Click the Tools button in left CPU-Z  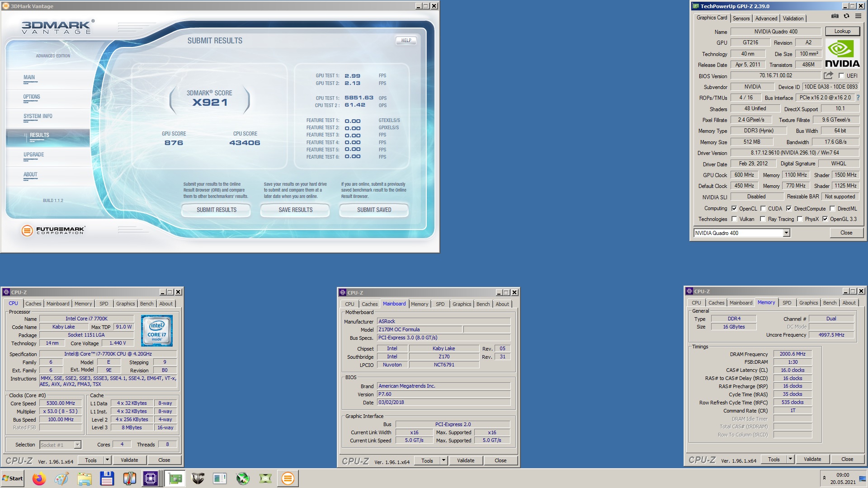(91, 460)
